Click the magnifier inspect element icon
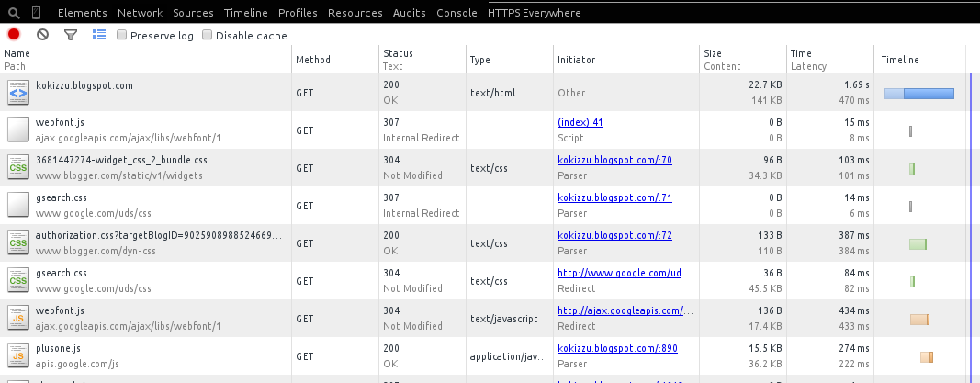The image size is (980, 383). 14,13
